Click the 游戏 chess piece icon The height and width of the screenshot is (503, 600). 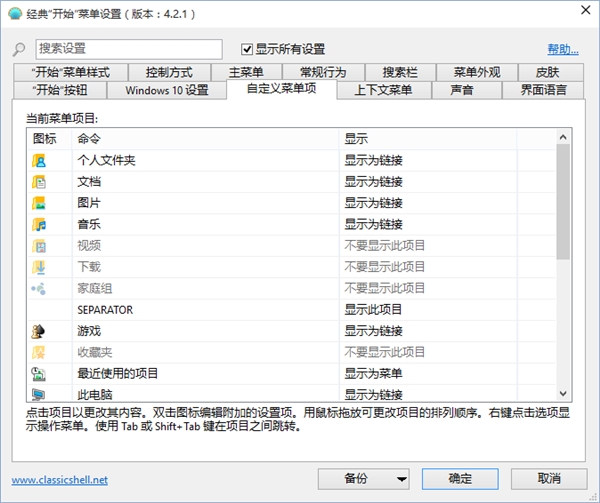click(40, 331)
